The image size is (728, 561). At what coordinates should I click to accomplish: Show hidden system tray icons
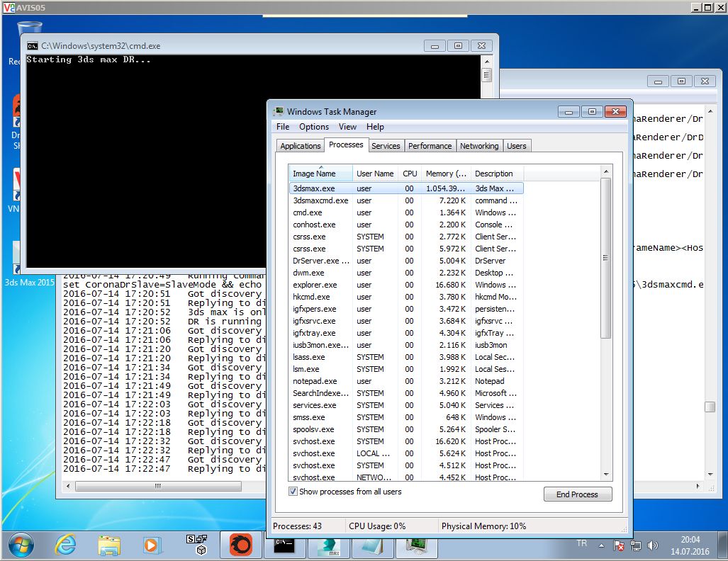(x=601, y=545)
